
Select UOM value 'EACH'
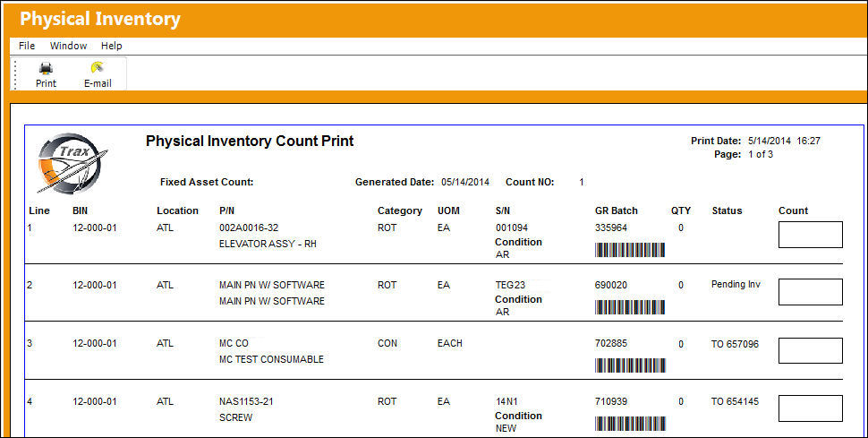coord(449,344)
